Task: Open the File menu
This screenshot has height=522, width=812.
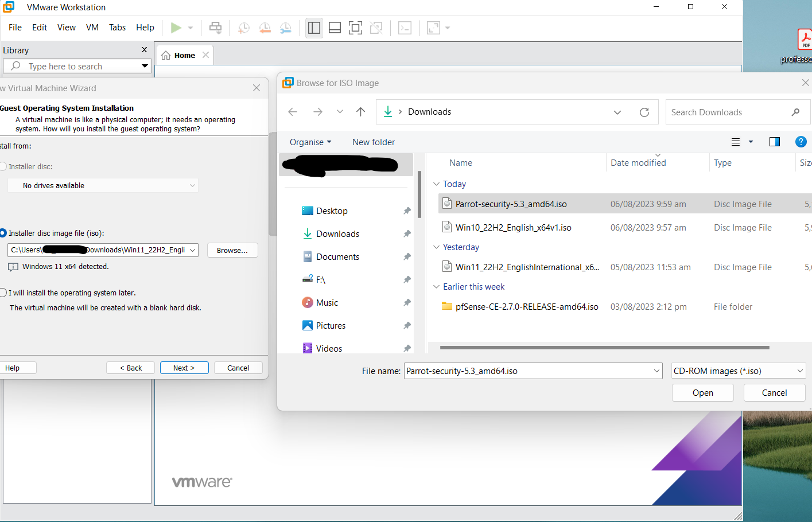Action: (x=15, y=28)
